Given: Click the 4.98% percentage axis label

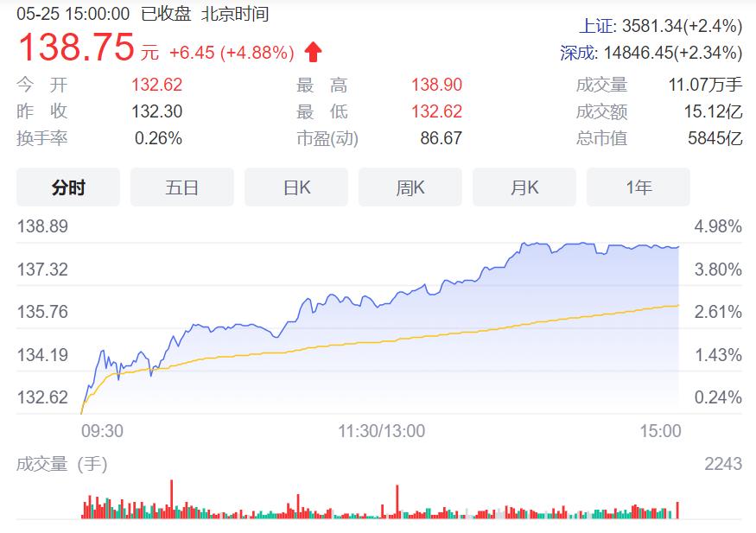Looking at the screenshot, I should pos(718,227).
